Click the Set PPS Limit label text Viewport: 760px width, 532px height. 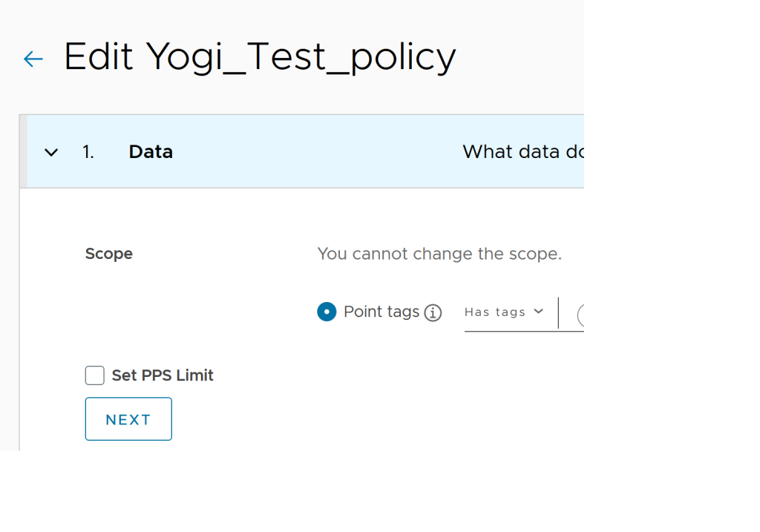pyautogui.click(x=163, y=375)
